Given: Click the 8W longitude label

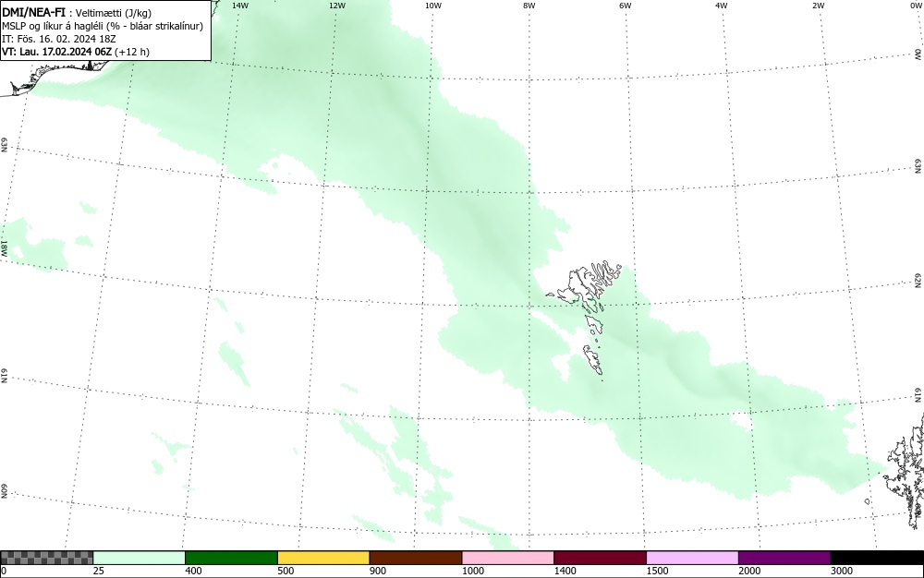Looking at the screenshot, I should pyautogui.click(x=529, y=6).
